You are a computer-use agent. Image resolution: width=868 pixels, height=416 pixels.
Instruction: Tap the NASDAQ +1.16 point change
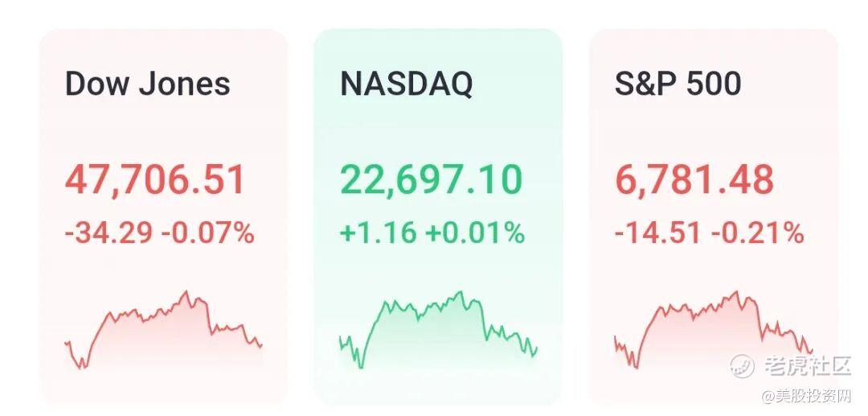click(x=378, y=233)
